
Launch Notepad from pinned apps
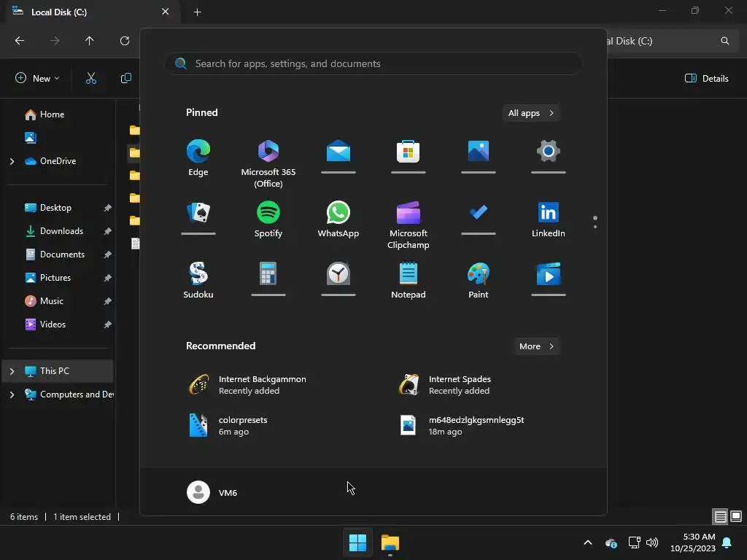(x=409, y=280)
